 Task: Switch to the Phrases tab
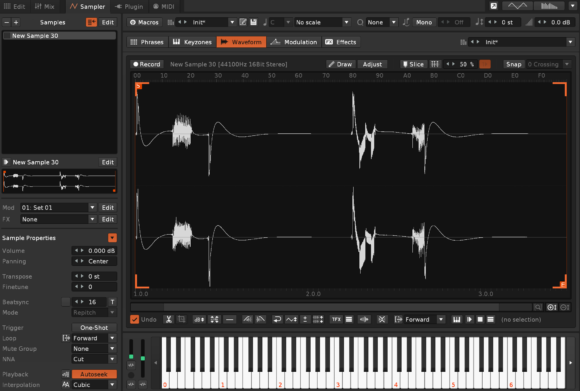point(147,42)
